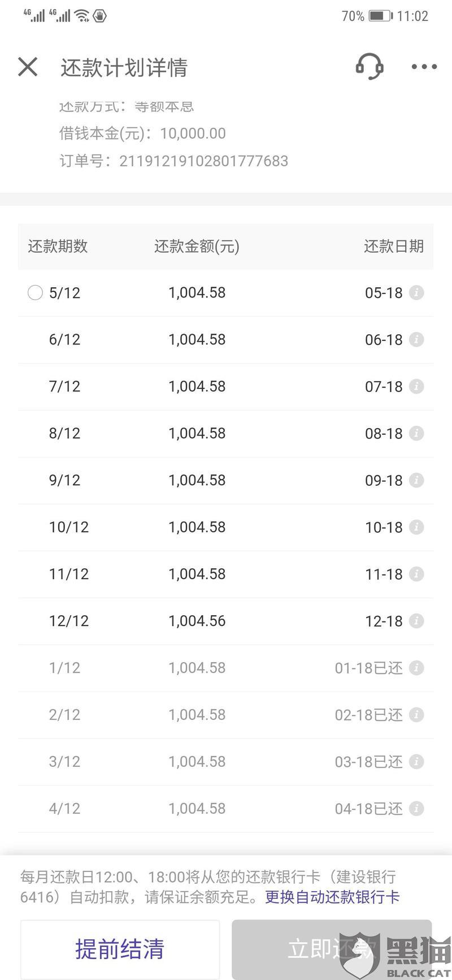Tap info icon beside 09-18 date
Screen dimensions: 452x980
416,480
